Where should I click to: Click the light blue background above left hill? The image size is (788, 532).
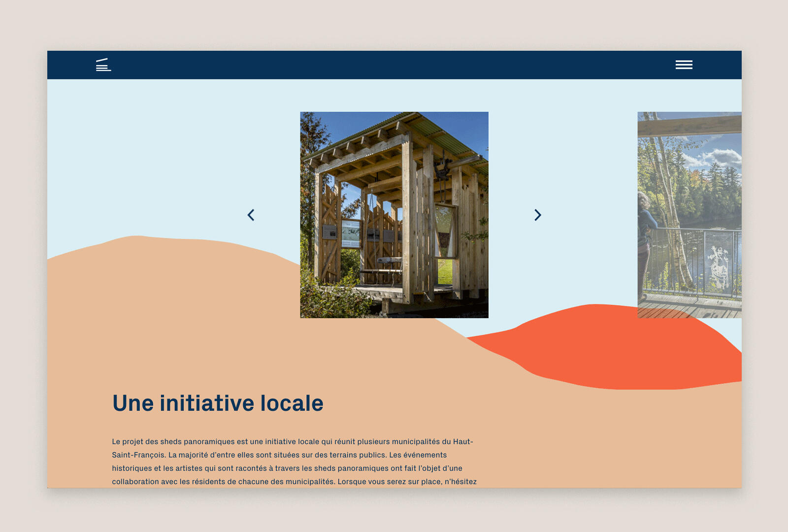tap(148, 158)
